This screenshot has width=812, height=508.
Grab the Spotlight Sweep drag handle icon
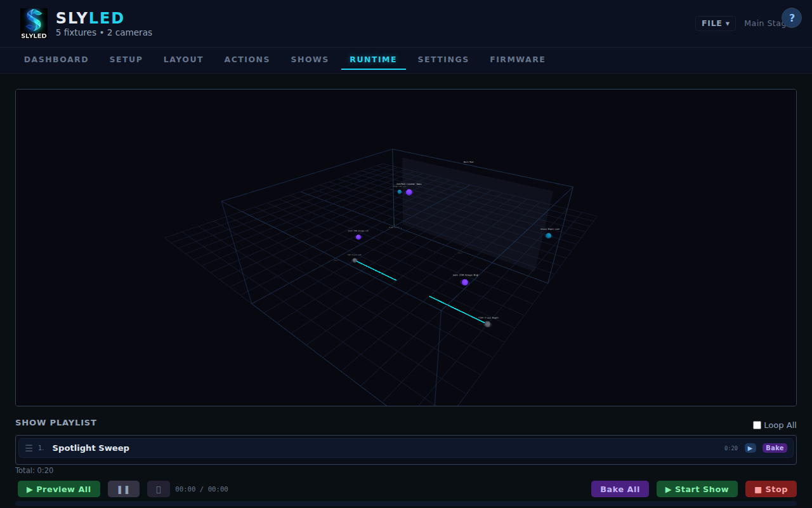tap(29, 448)
